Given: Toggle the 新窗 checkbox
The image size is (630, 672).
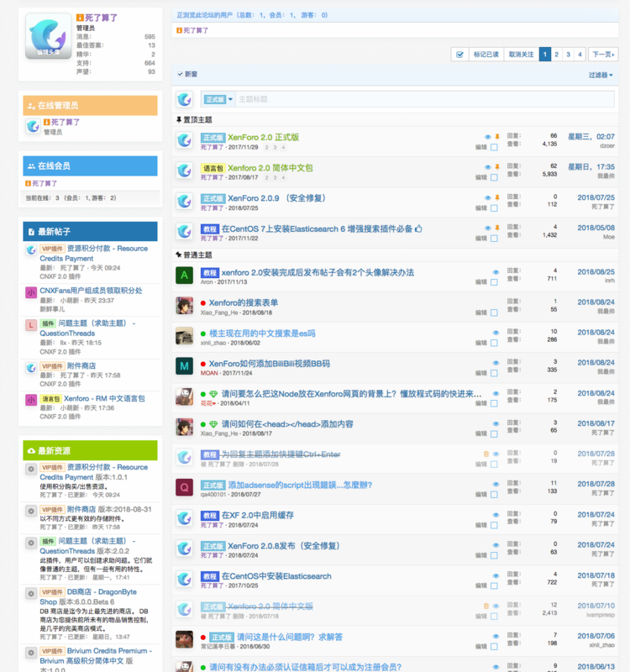Looking at the screenshot, I should pos(180,74).
